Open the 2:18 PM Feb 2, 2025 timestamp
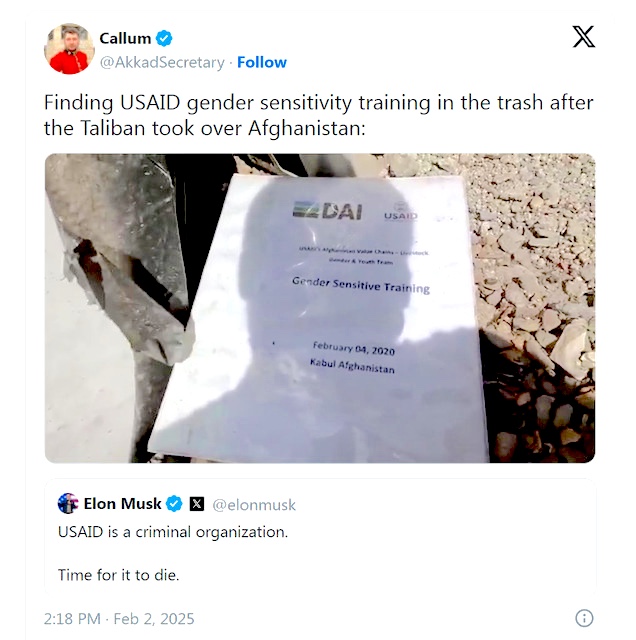 pyautogui.click(x=119, y=619)
